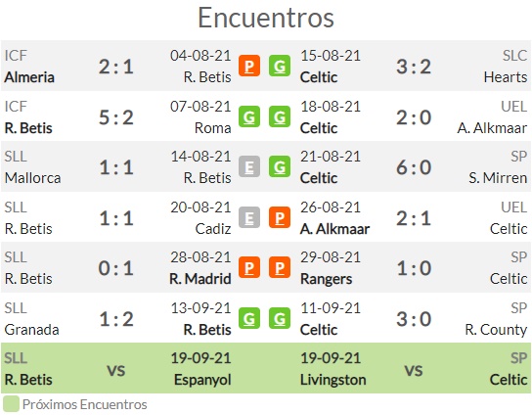This screenshot has width=532, height=415.
Task: Click the orange P badge for Rangers vs Celtic
Action: tap(280, 267)
